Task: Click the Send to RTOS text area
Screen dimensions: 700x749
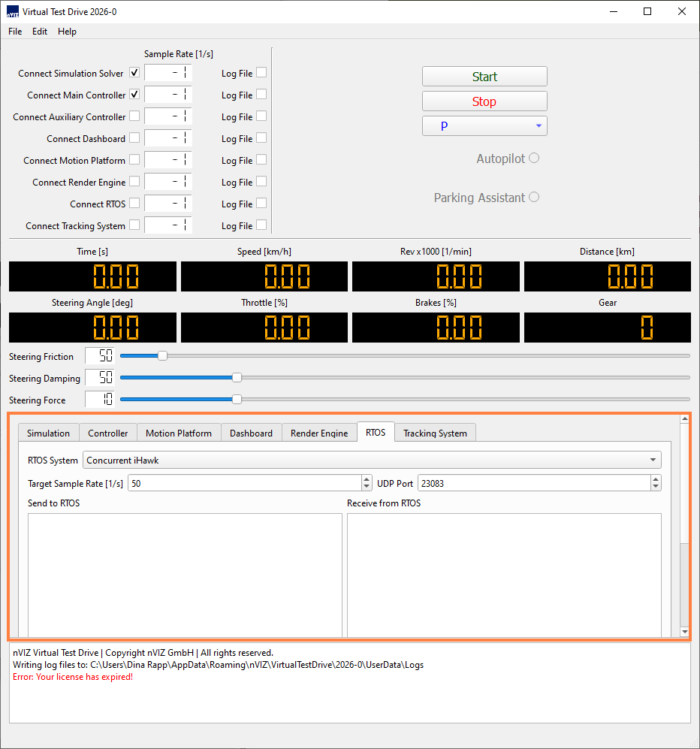Action: (186, 575)
